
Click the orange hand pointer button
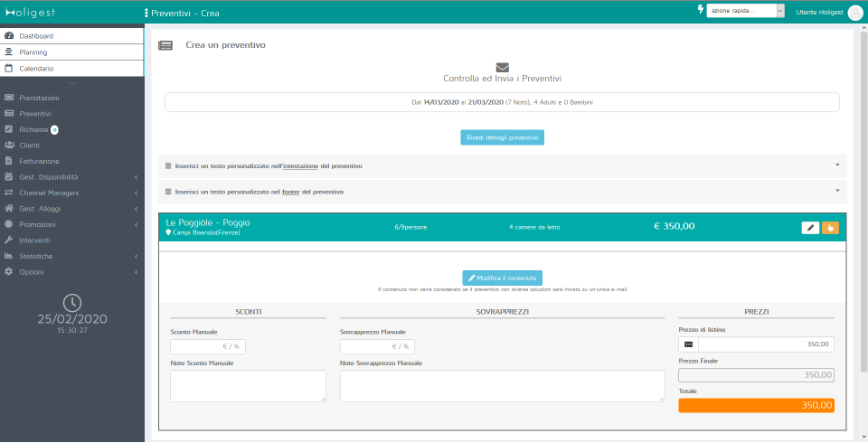(x=830, y=228)
